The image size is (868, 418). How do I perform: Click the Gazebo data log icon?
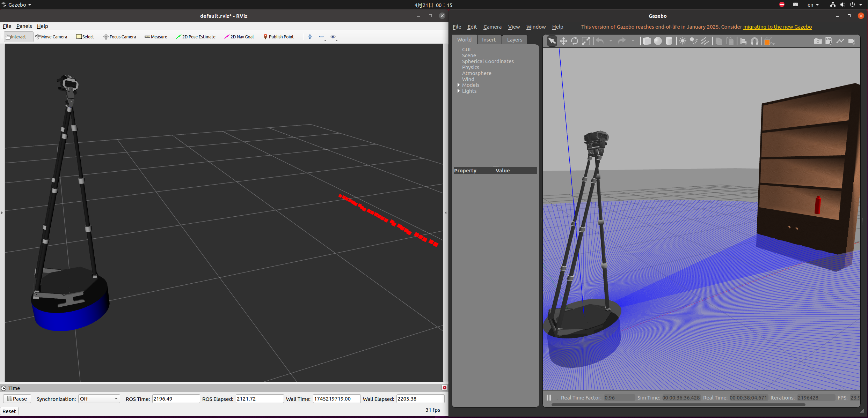pos(829,41)
